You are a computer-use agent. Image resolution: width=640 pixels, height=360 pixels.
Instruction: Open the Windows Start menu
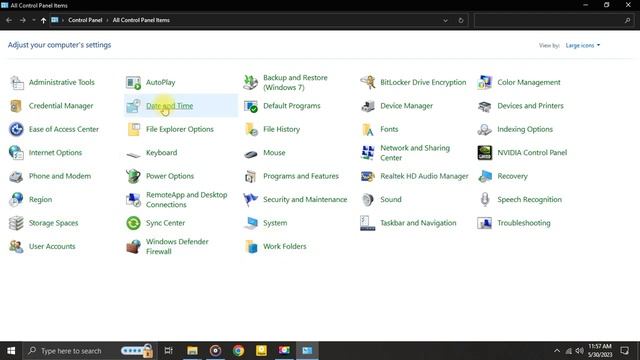click(x=11, y=351)
